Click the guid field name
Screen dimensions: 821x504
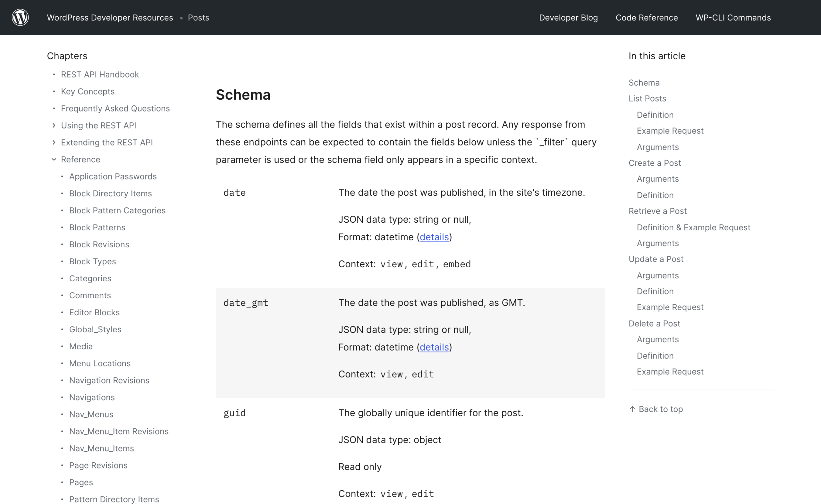tap(234, 413)
